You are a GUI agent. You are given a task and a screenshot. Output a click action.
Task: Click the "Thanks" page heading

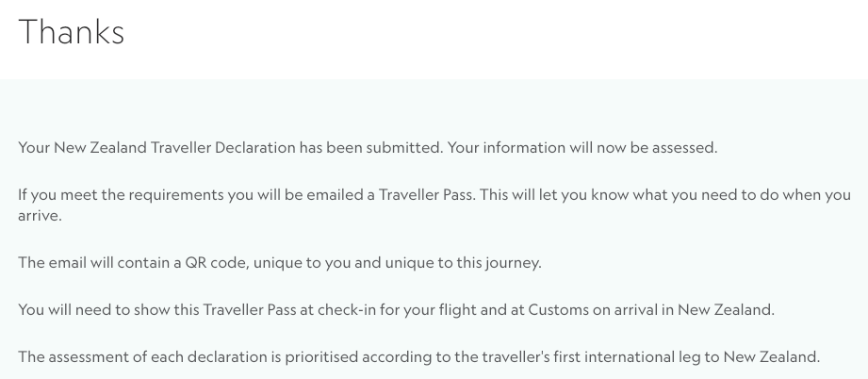71,32
